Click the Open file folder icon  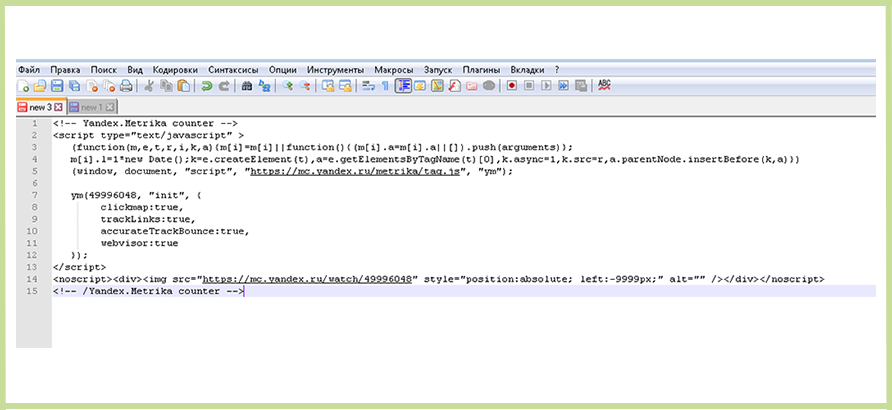[x=39, y=86]
